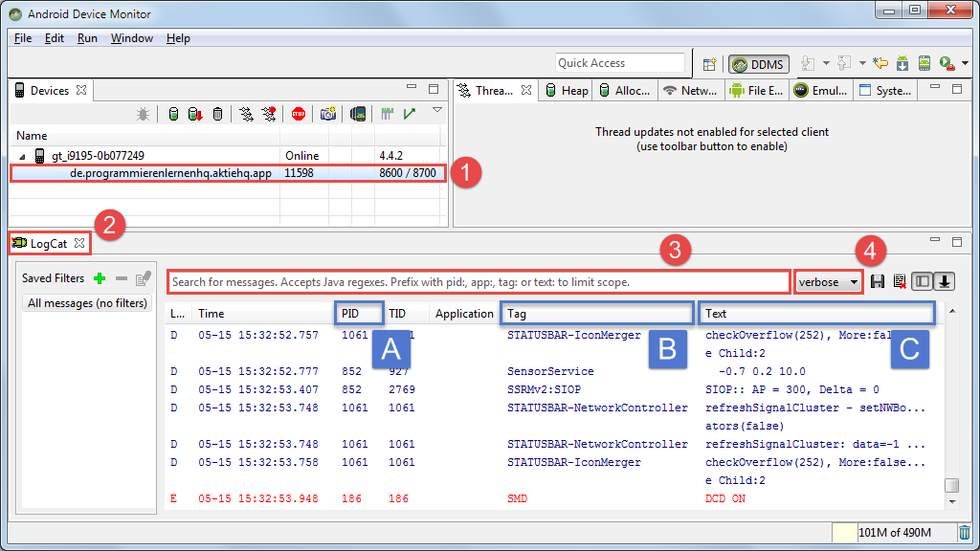Collapse the gt_i9195-0b077249 device node
980x551 pixels.
point(22,156)
